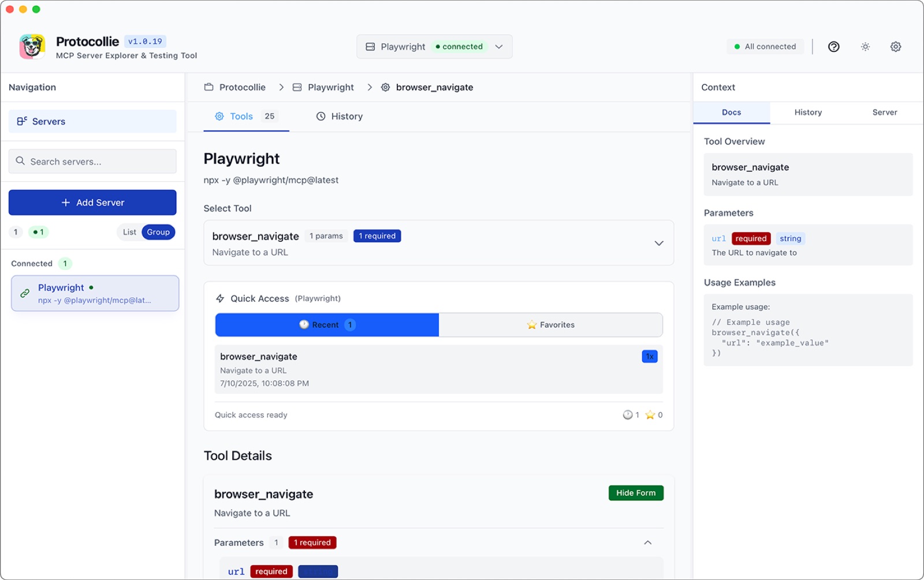Click the 'string' type badge in Context
The height and width of the screenshot is (580, 924).
coord(790,238)
